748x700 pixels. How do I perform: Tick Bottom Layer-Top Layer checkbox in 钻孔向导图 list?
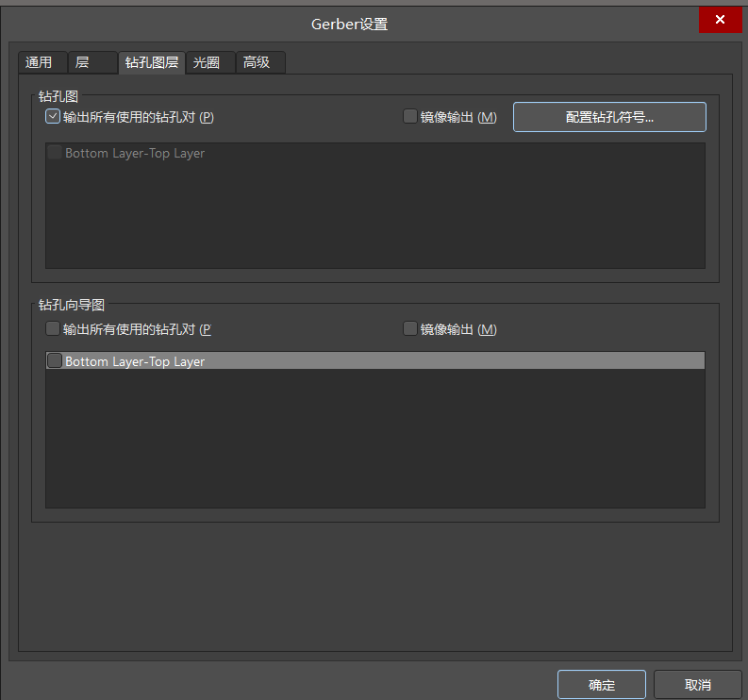[x=55, y=360]
